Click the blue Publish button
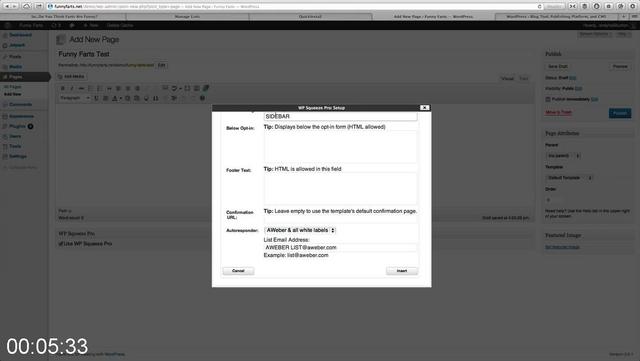 (x=620, y=113)
